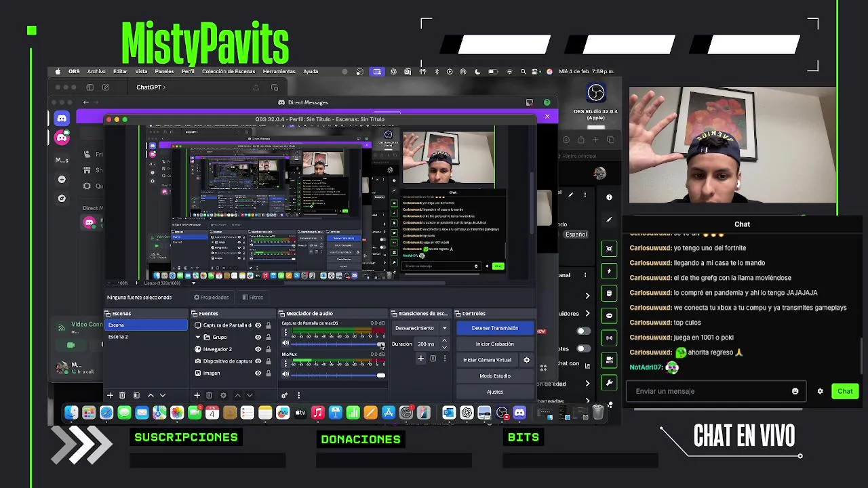
Task: Lock the Navegador 2 source
Action: pos(268,349)
